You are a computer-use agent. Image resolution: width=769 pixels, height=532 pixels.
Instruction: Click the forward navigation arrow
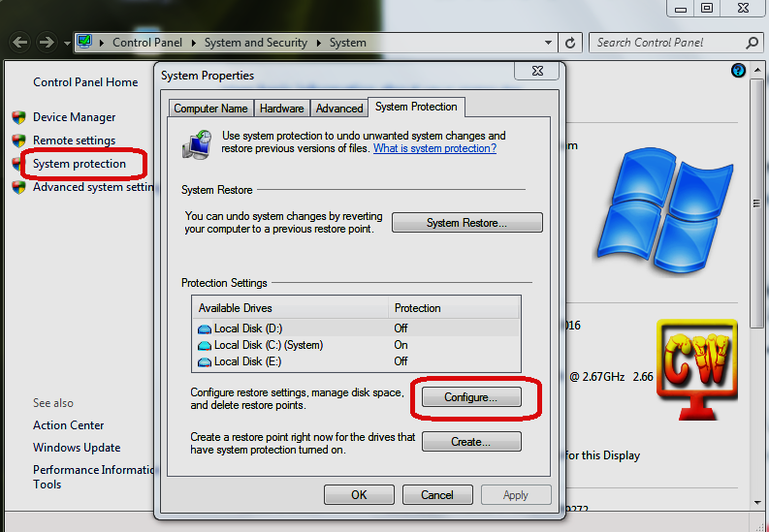[x=46, y=43]
